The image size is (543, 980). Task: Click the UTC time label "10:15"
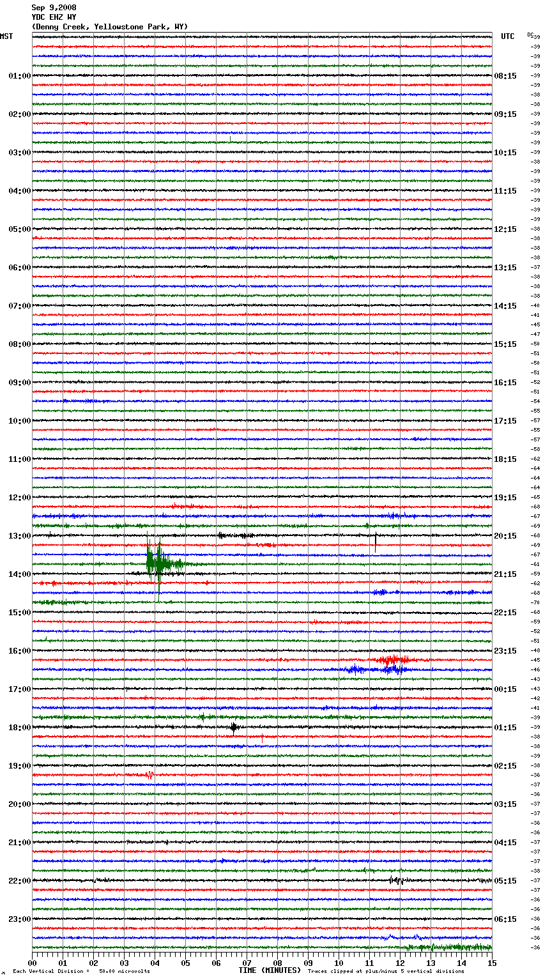[x=505, y=153]
